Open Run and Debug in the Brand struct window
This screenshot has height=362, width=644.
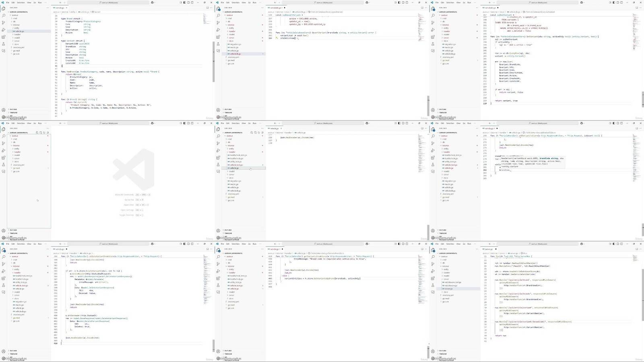tap(4, 30)
